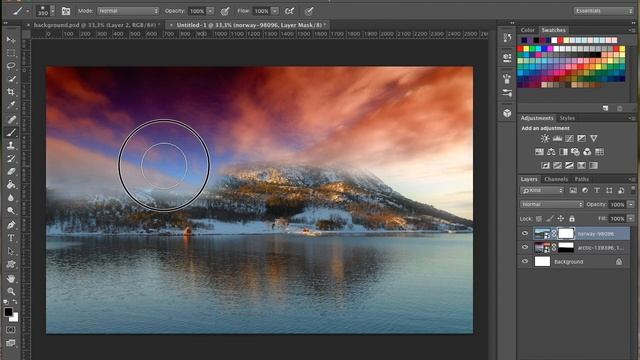Open the layer filter Kind dropdown
This screenshot has width=640, height=360.
coord(542,190)
